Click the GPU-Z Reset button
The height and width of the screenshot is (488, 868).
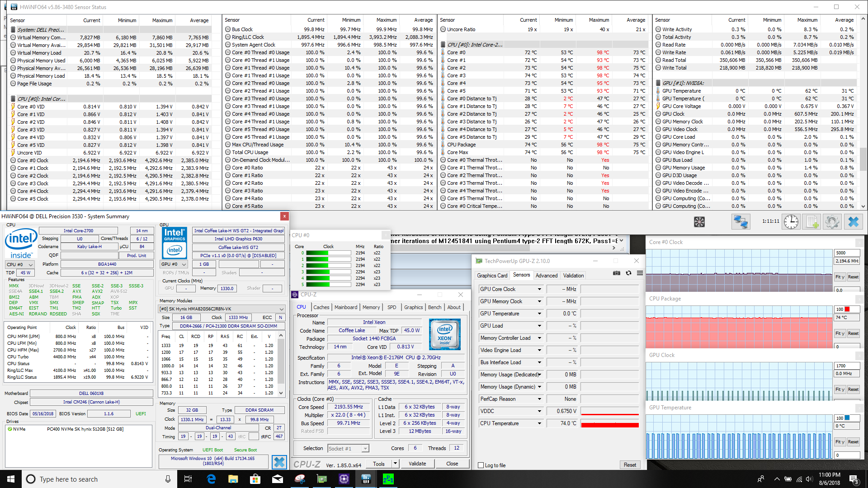[629, 465]
